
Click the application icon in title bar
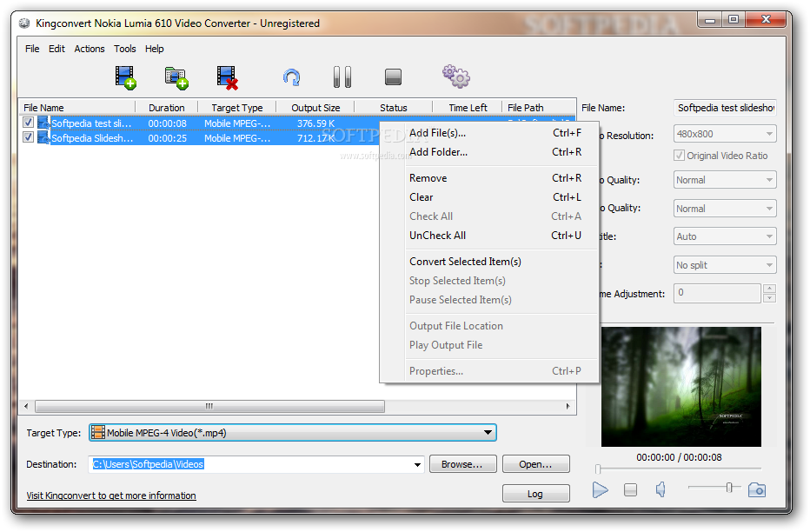pos(24,23)
